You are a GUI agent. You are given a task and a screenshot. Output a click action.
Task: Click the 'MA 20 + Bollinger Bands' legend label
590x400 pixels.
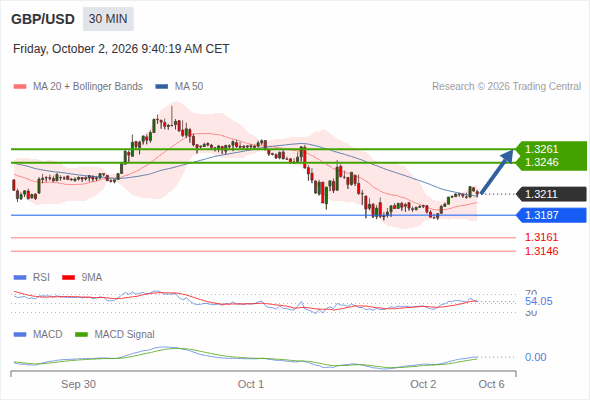(x=88, y=87)
